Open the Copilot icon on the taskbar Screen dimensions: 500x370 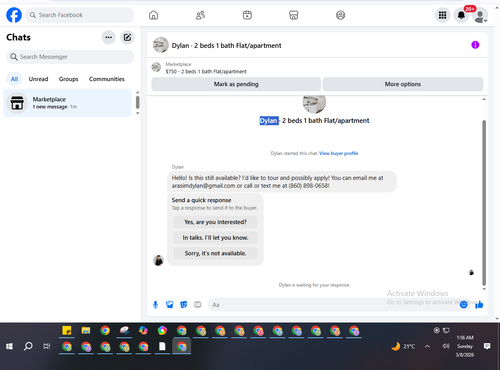143,330
